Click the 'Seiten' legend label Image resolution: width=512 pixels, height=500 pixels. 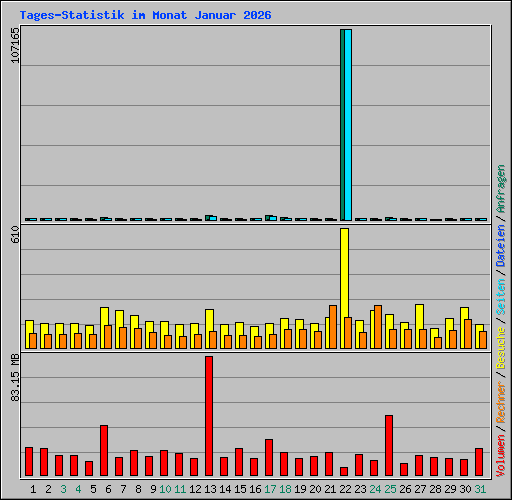501,297
